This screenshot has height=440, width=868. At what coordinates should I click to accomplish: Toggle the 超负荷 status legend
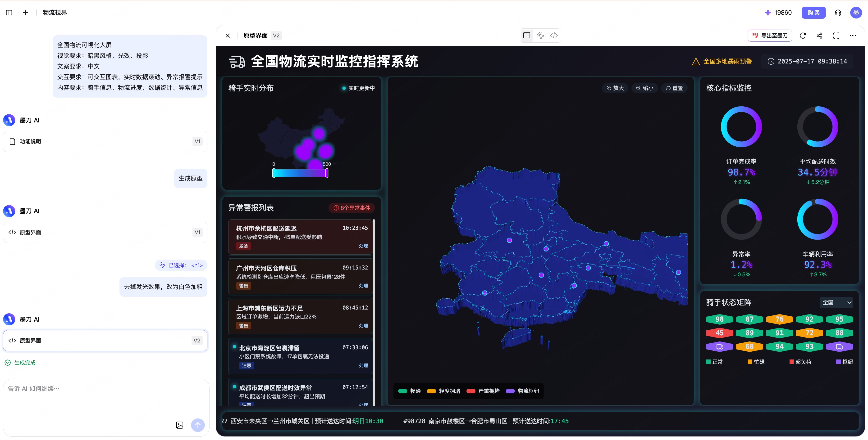click(800, 362)
